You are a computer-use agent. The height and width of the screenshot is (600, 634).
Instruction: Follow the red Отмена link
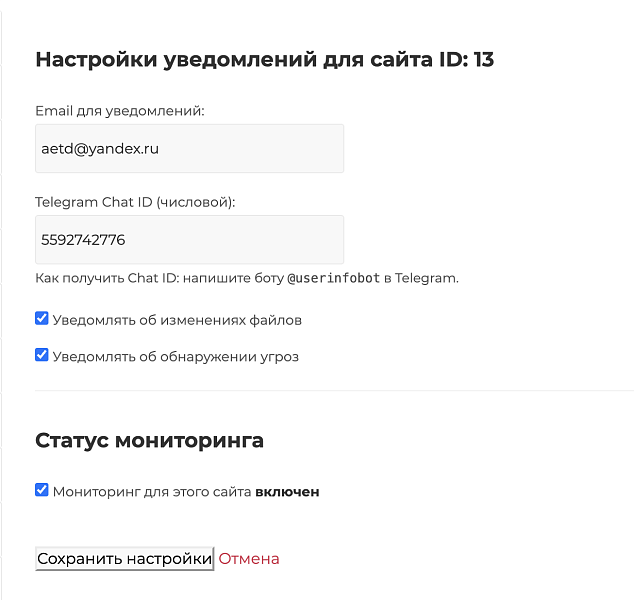[249, 559]
